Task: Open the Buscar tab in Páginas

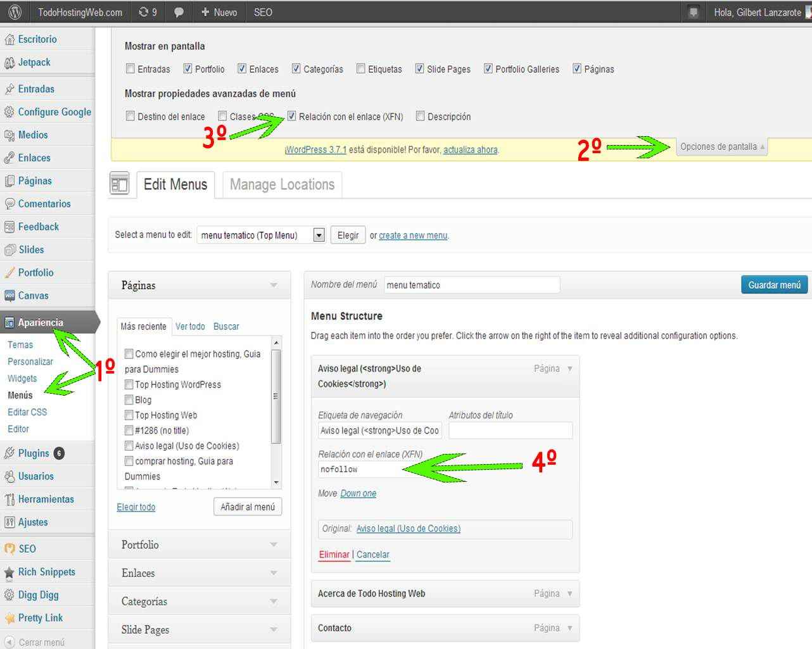Action: [226, 327]
